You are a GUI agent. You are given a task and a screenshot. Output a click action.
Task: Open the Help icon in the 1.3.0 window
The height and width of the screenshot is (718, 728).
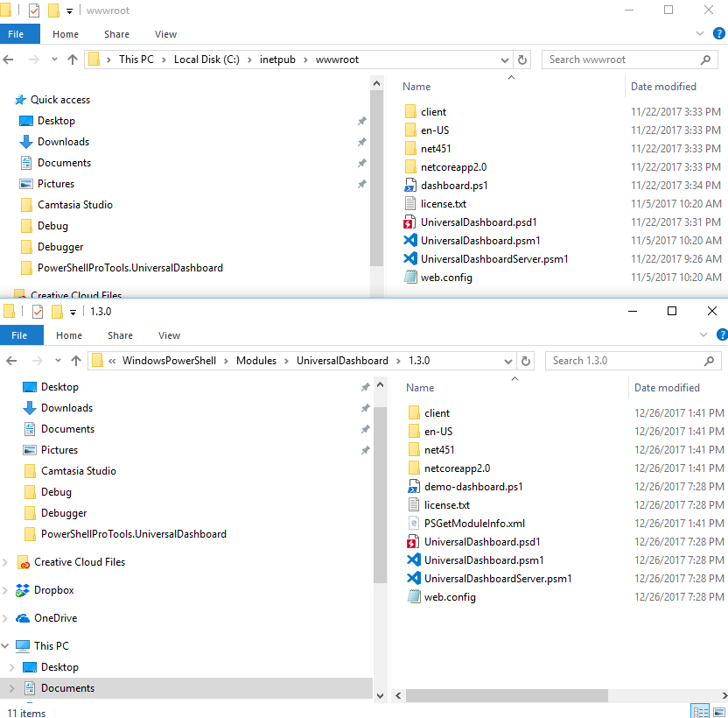pyautogui.click(x=721, y=334)
